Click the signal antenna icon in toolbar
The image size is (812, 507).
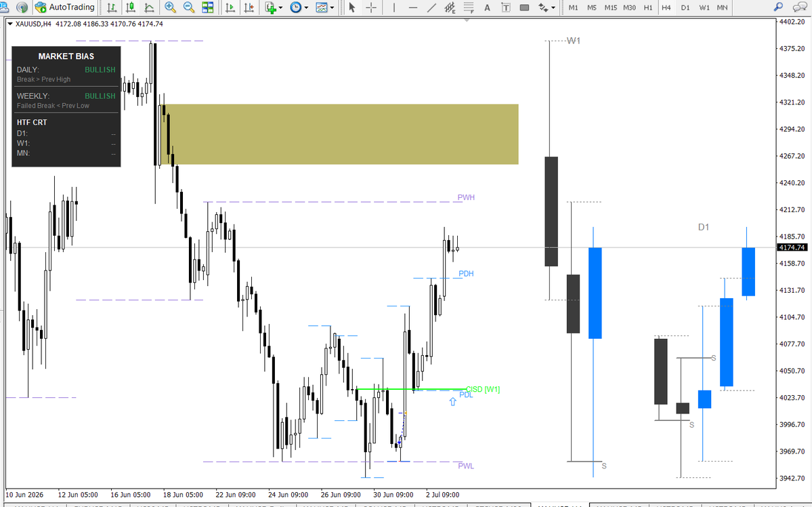[22, 7]
